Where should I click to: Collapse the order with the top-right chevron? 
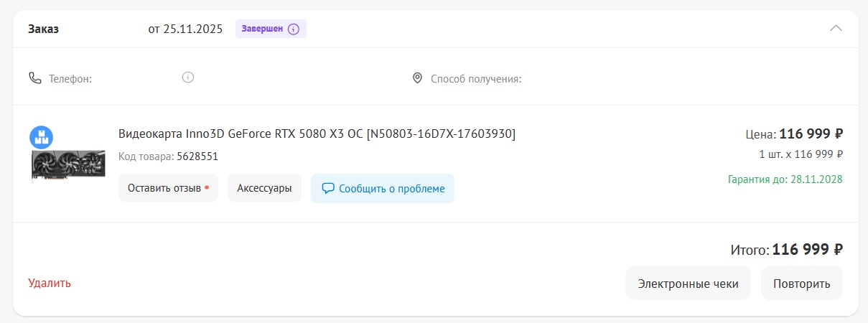point(836,29)
